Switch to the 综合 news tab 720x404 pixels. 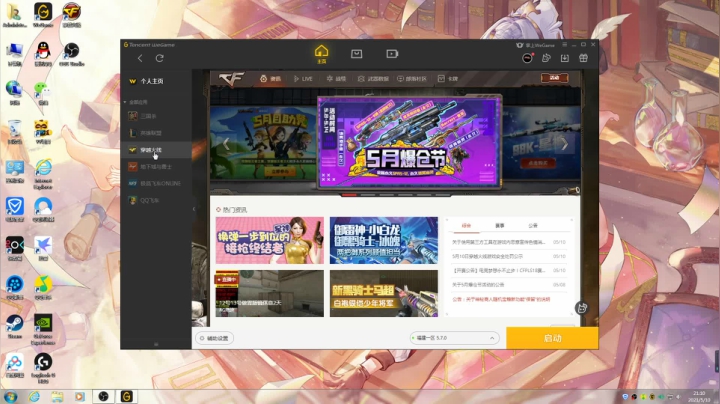[x=466, y=225]
